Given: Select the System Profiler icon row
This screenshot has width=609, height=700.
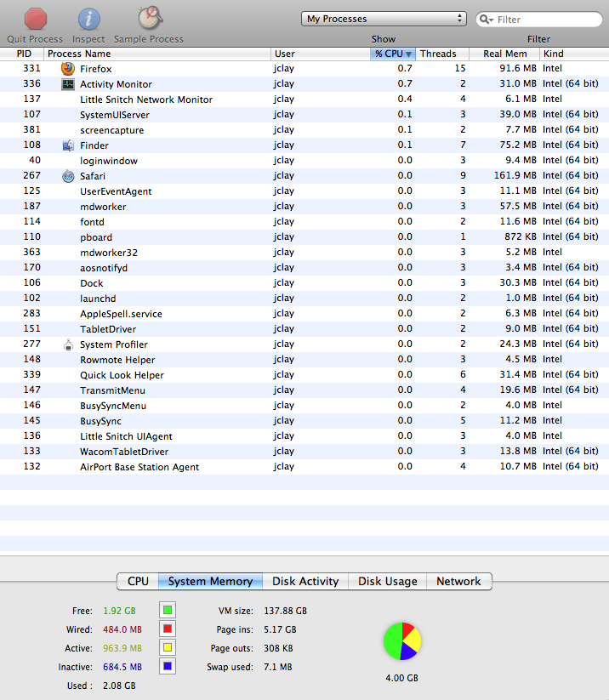Looking at the screenshot, I should pos(68,344).
